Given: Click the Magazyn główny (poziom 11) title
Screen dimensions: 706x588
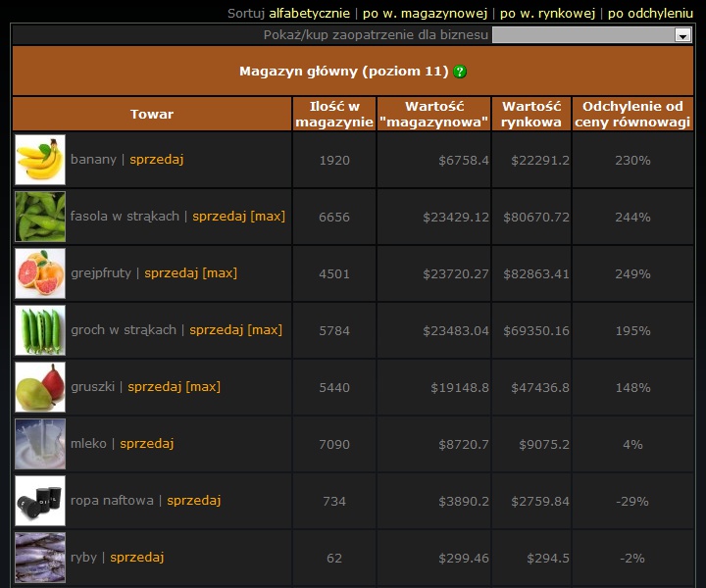Looking at the screenshot, I should pos(344,72).
